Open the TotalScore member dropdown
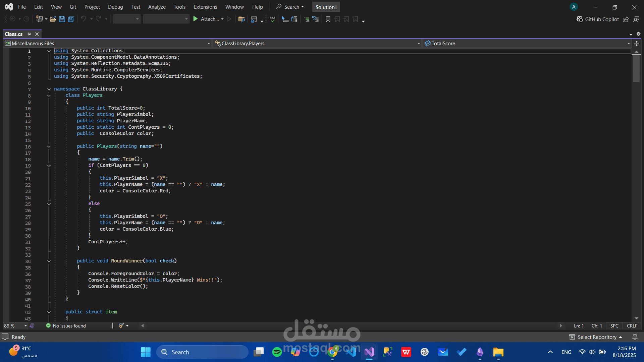The width and height of the screenshot is (644, 362). [x=629, y=44]
